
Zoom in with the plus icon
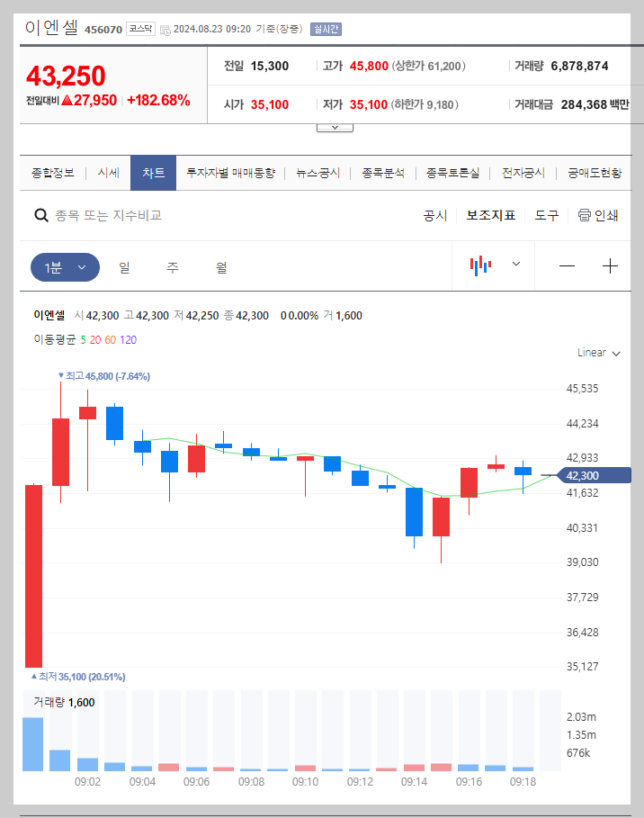610,265
